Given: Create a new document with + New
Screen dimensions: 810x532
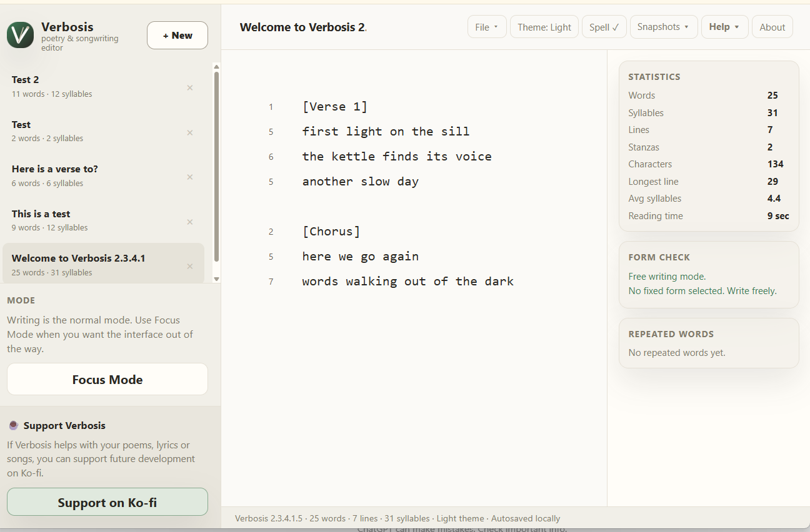Looking at the screenshot, I should click(177, 36).
